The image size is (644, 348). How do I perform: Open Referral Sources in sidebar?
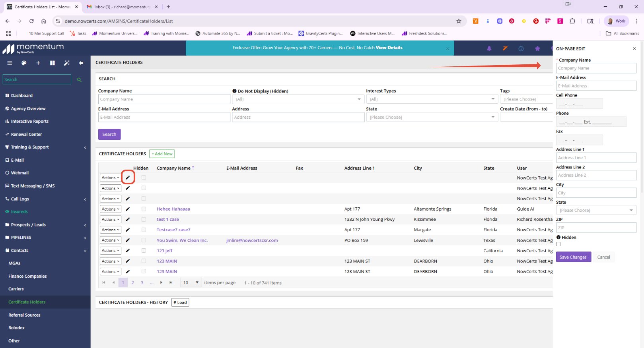(x=24, y=315)
